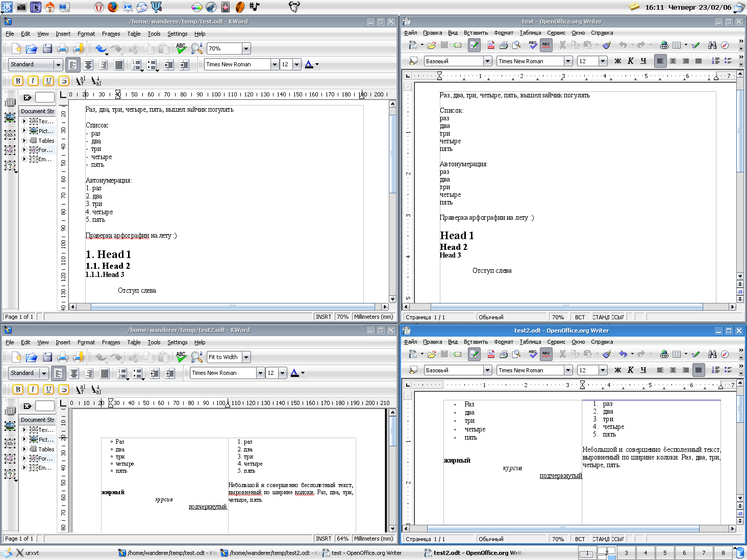Undo the last action in test.odt KWord
Image resolution: width=747 pixels, height=560 pixels.
click(101, 48)
